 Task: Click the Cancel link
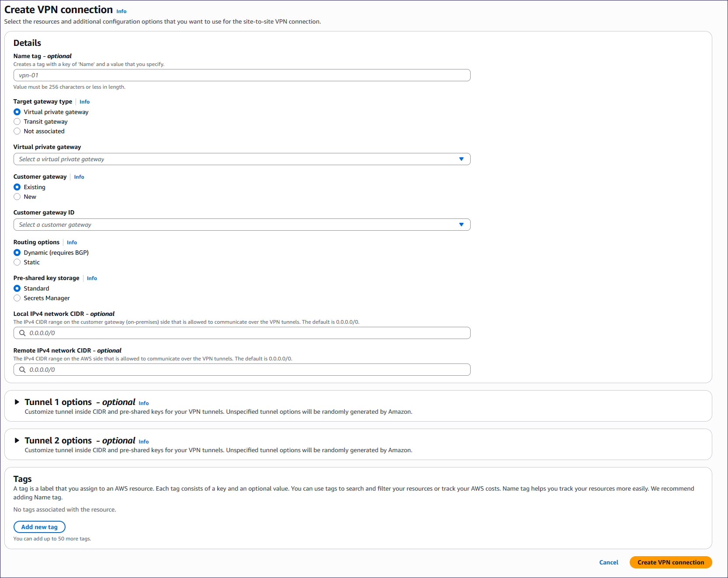[x=608, y=562]
